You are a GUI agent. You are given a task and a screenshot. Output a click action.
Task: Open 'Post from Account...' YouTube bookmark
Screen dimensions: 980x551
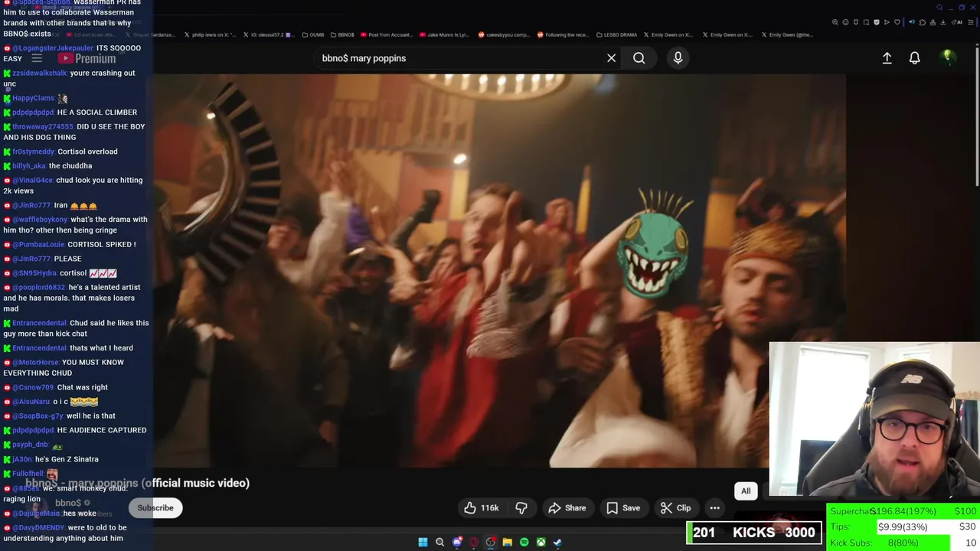pos(386,34)
